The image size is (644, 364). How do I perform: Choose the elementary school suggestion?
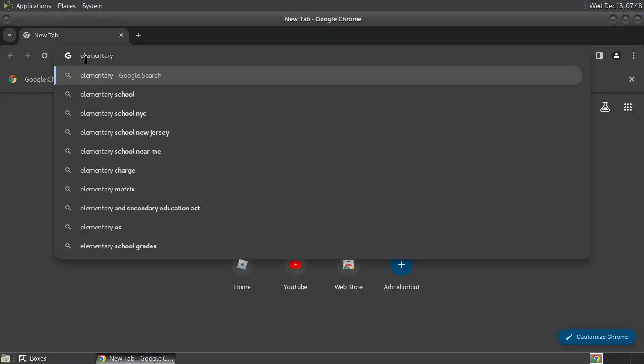pos(318,94)
